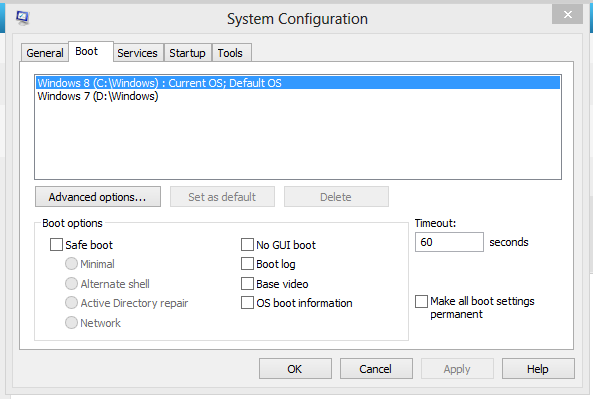Check the Base video option
Image resolution: width=593 pixels, height=399 pixels.
247,283
